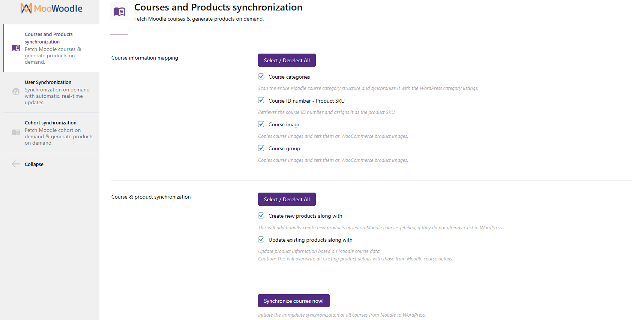Viewport: 644px width, 320px height.
Task: Select Courses and Products synchronization tab
Action: click(49, 38)
